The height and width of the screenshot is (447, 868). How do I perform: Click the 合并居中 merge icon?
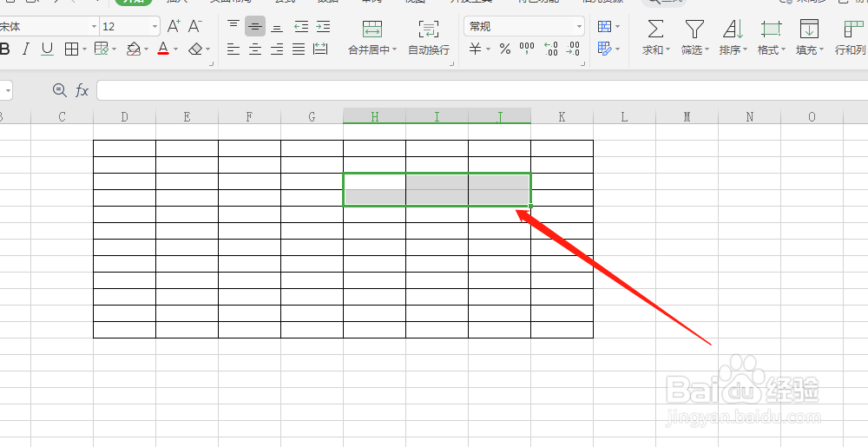(x=372, y=29)
